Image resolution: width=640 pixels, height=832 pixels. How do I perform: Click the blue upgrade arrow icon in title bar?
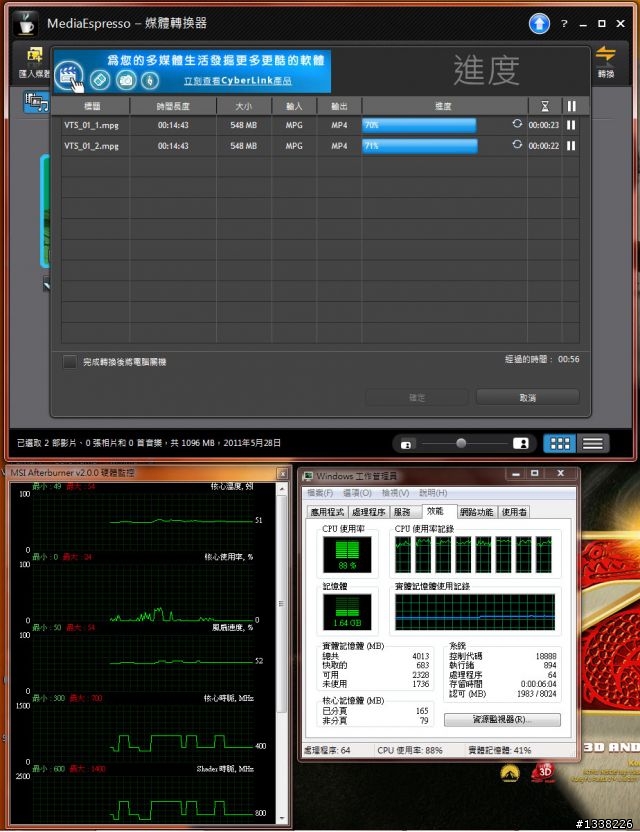539,23
